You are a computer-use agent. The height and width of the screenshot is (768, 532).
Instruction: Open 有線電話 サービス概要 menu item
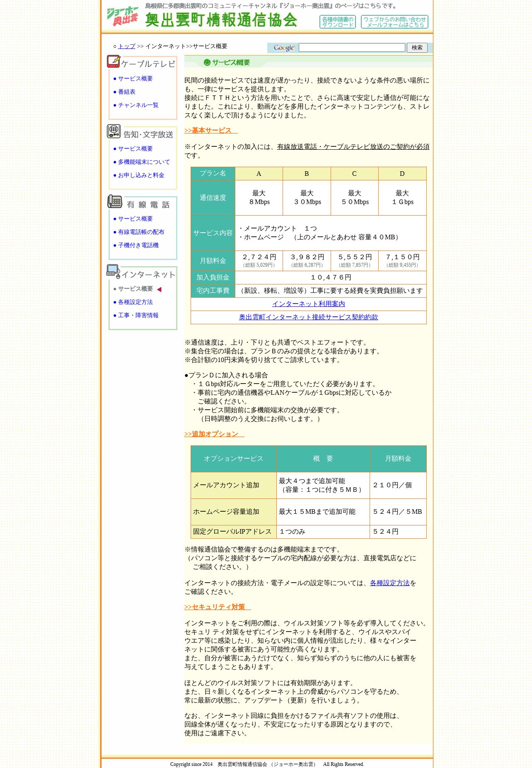tap(135, 219)
